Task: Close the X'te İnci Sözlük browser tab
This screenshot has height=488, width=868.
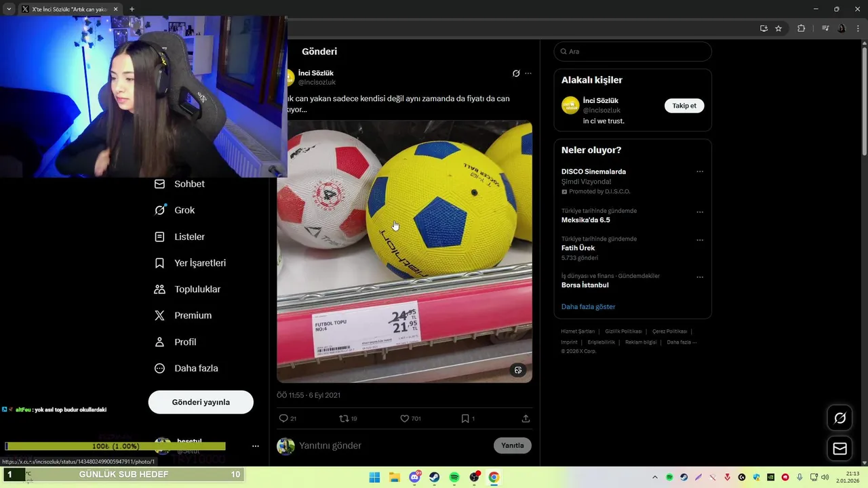Action: tap(116, 9)
